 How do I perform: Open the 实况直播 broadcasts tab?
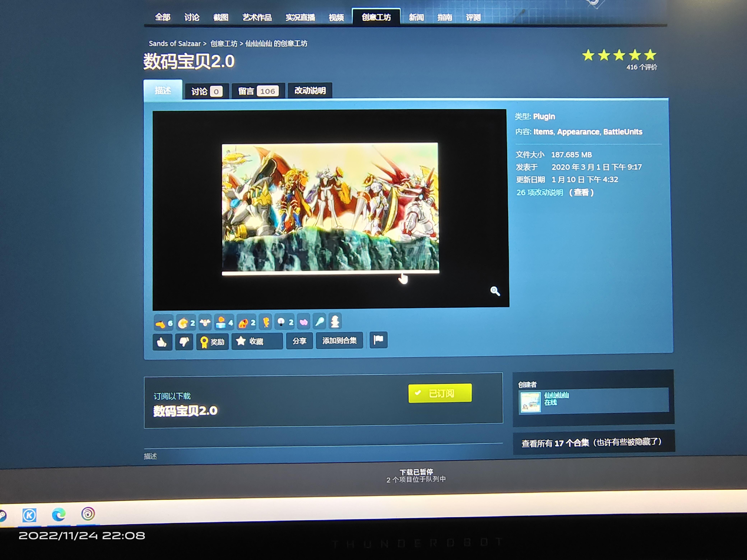[x=300, y=17]
